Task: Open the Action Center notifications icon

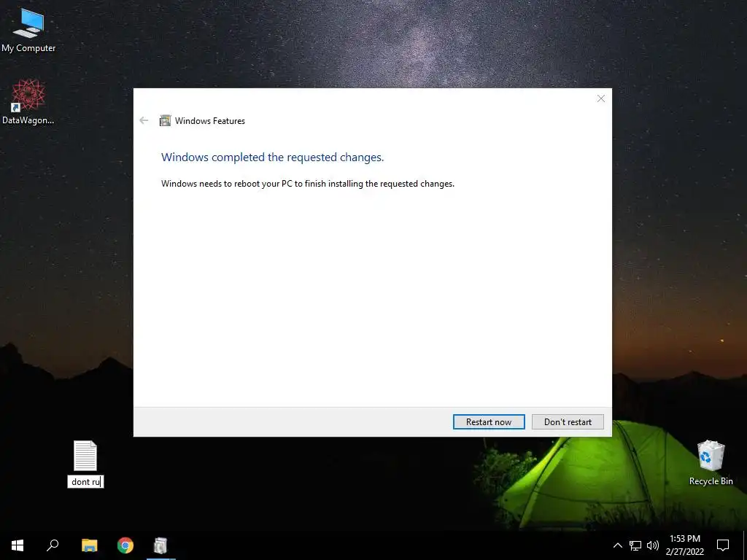Action: pyautogui.click(x=723, y=545)
